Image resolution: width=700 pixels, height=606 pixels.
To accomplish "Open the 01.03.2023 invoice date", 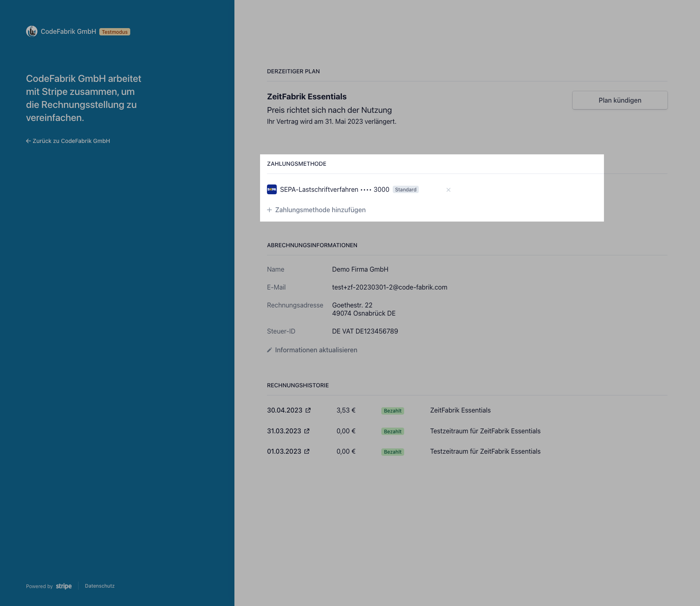I will click(x=284, y=451).
